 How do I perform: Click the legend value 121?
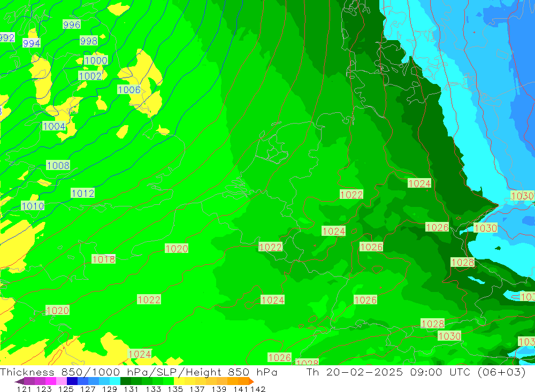(x=24, y=389)
